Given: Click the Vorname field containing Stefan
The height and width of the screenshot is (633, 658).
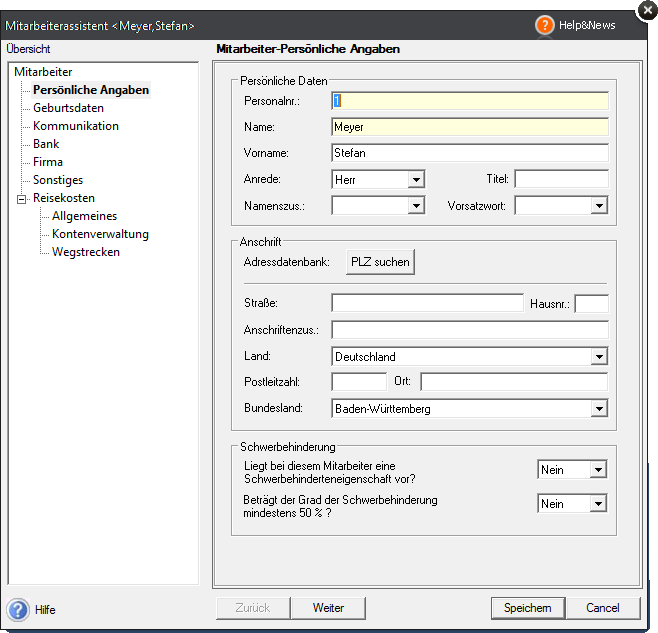Looking at the screenshot, I should 470,153.
